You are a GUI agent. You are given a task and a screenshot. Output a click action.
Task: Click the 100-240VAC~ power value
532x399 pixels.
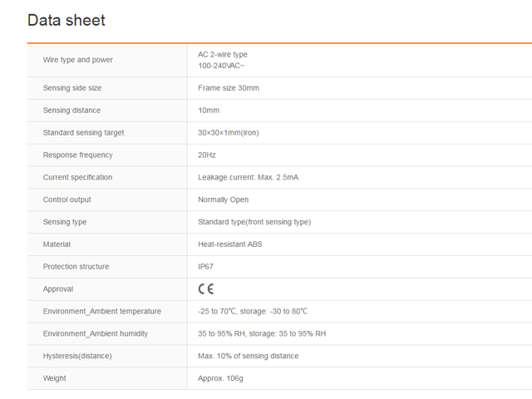click(x=221, y=65)
